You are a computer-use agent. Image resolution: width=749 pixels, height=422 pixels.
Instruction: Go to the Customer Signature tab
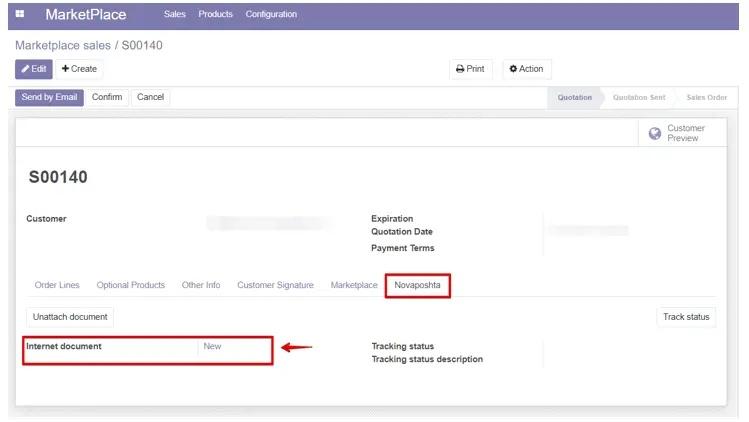275,285
